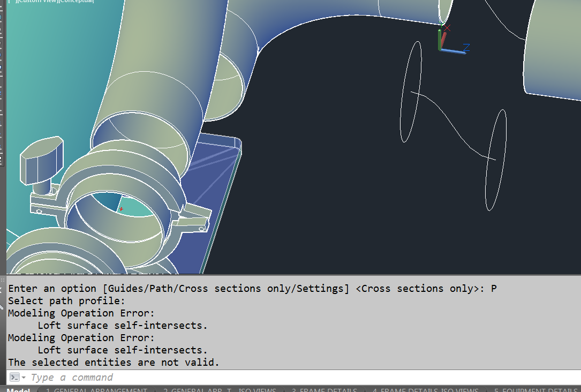This screenshot has width=581, height=392.
Task: Switch to the 3 FRAME DETAILS layout
Action: pos(324,390)
